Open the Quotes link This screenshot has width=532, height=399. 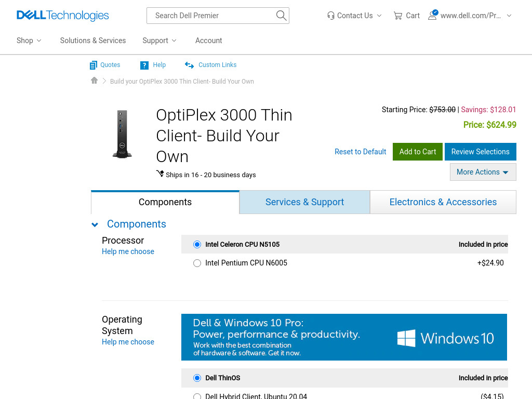click(x=110, y=65)
